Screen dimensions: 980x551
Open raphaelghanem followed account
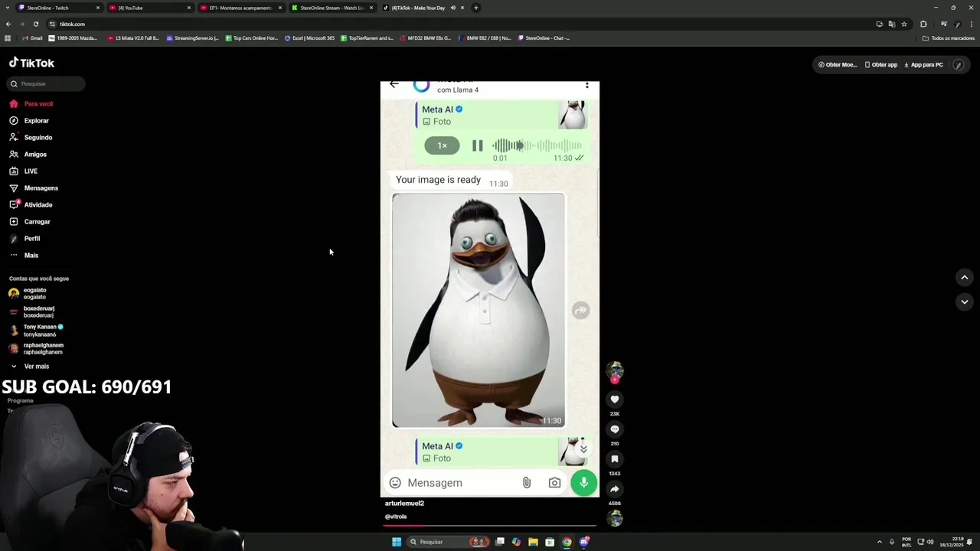coord(36,348)
